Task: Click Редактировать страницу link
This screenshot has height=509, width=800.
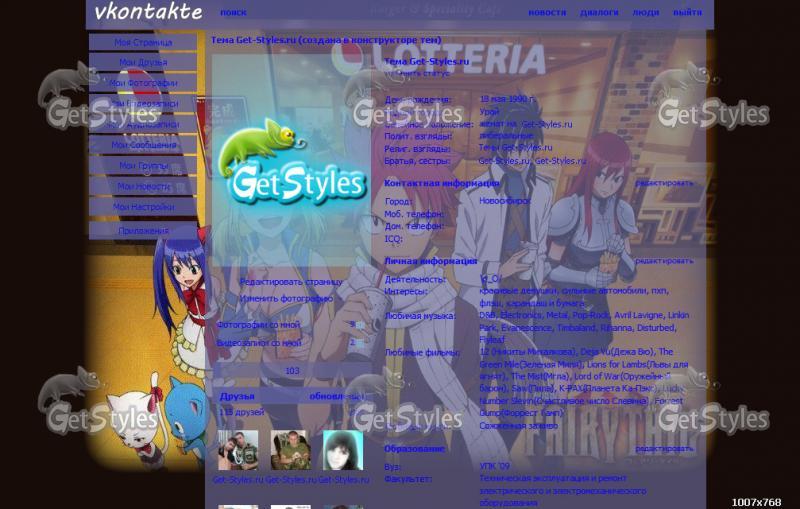Action: (x=290, y=282)
